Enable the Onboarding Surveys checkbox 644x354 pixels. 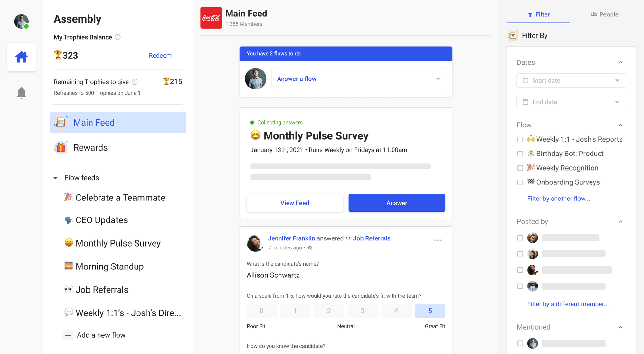(x=520, y=182)
